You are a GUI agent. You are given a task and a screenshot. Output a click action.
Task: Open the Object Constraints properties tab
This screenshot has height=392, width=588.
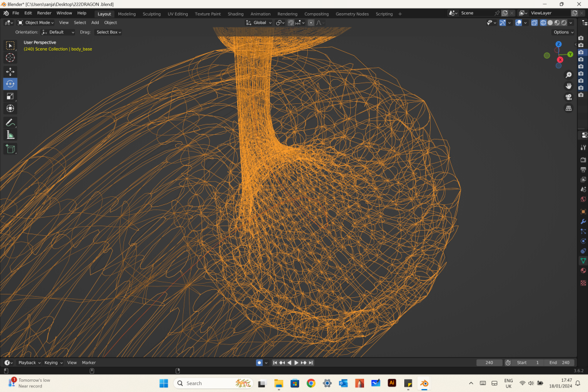click(x=583, y=251)
